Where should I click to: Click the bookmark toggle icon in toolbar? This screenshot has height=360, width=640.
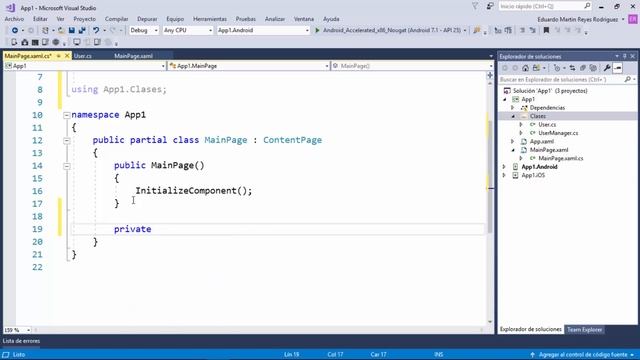click(x=546, y=30)
